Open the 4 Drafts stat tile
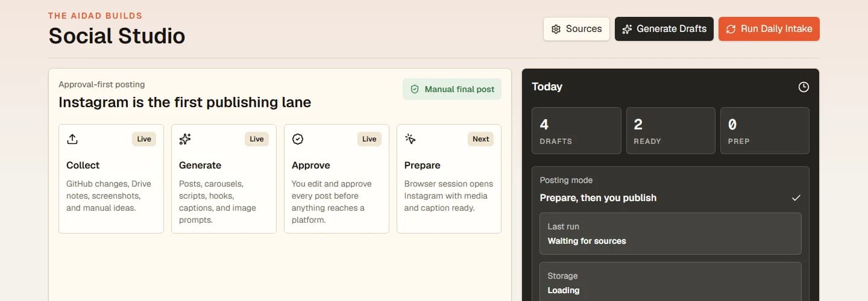 (576, 131)
